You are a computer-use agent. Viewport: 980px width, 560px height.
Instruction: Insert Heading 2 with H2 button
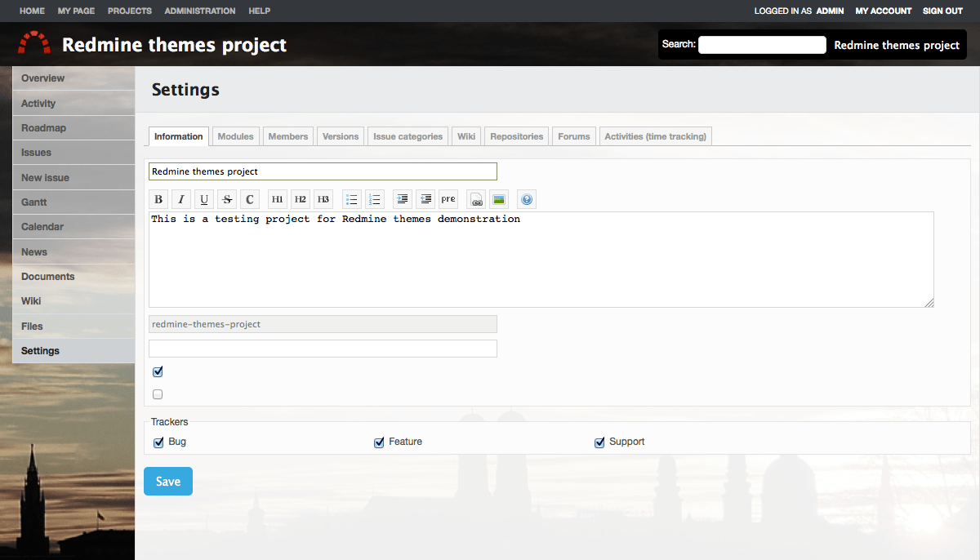coord(301,199)
